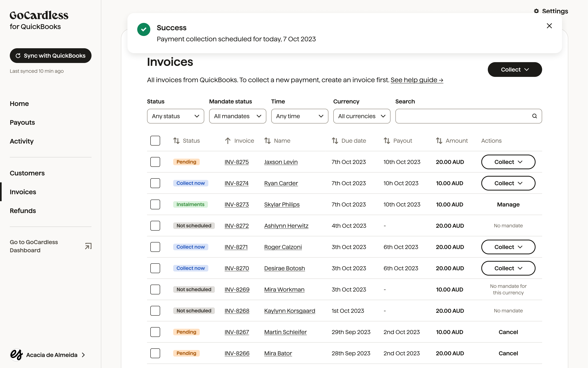Go to the Payouts section
The height and width of the screenshot is (368, 588).
22,122
